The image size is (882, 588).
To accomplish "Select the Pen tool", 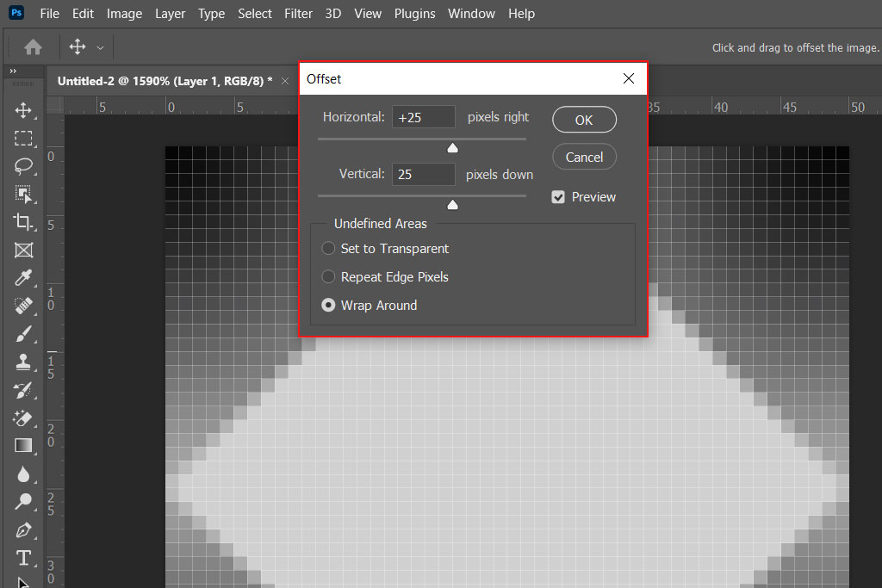I will pos(23,530).
